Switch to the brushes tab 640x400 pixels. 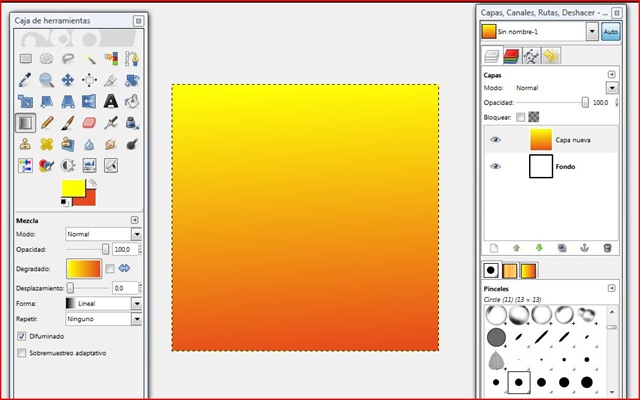pyautogui.click(x=491, y=270)
